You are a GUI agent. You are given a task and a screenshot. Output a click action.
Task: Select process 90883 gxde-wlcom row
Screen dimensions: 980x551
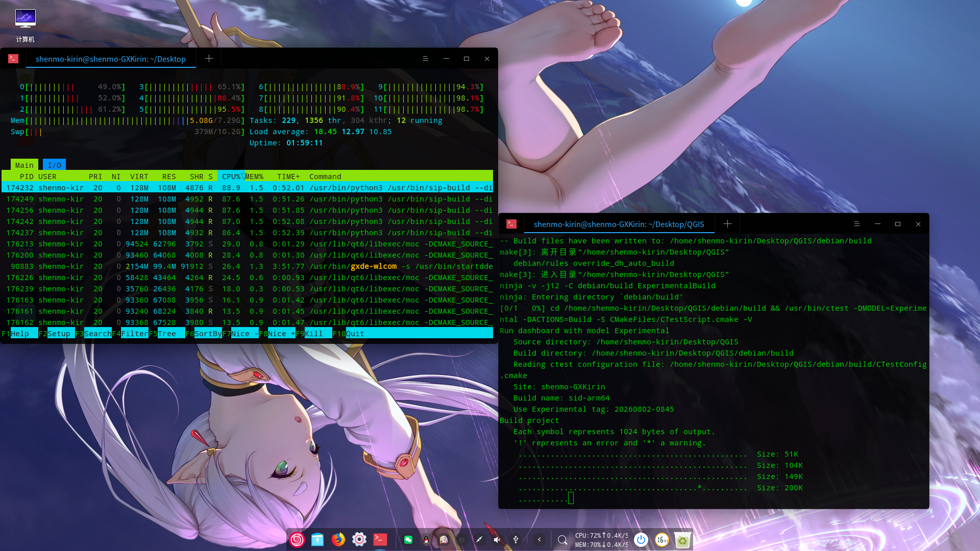(x=247, y=266)
